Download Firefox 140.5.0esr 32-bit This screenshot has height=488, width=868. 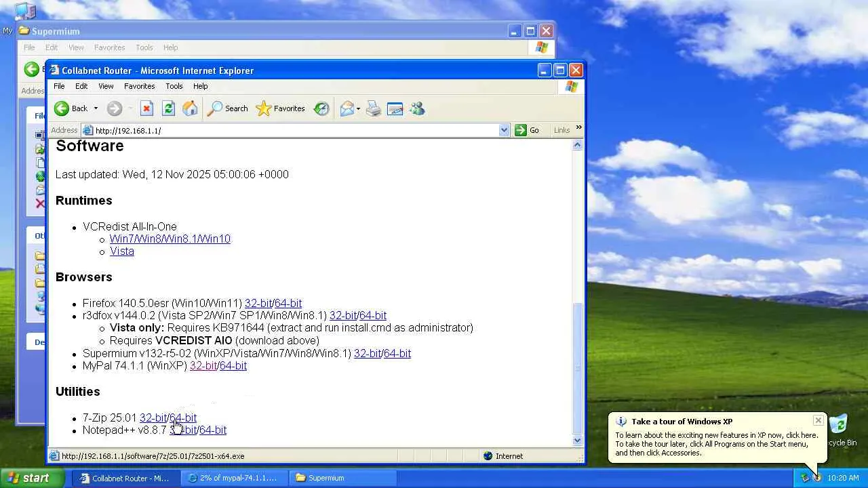[x=258, y=303]
